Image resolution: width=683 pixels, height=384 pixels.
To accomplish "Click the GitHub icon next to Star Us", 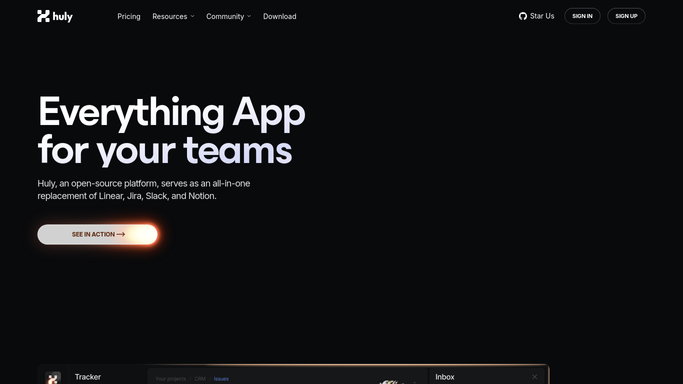I will (x=523, y=16).
